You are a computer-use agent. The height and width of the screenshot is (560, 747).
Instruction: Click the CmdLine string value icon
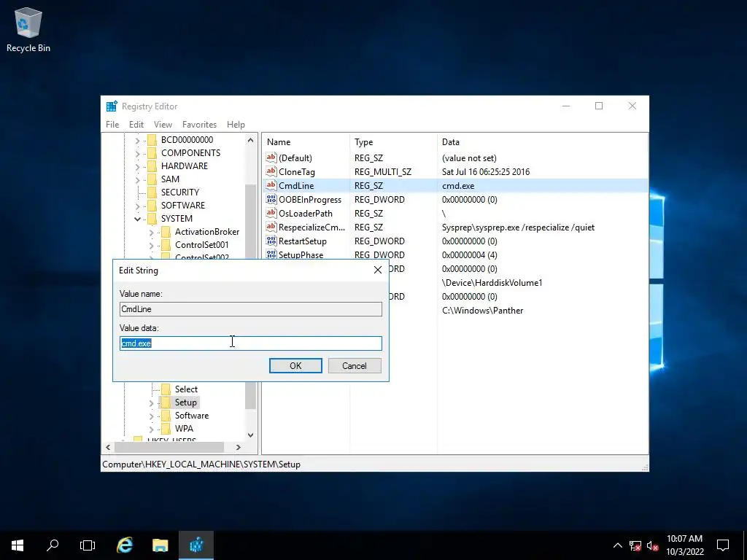[271, 185]
